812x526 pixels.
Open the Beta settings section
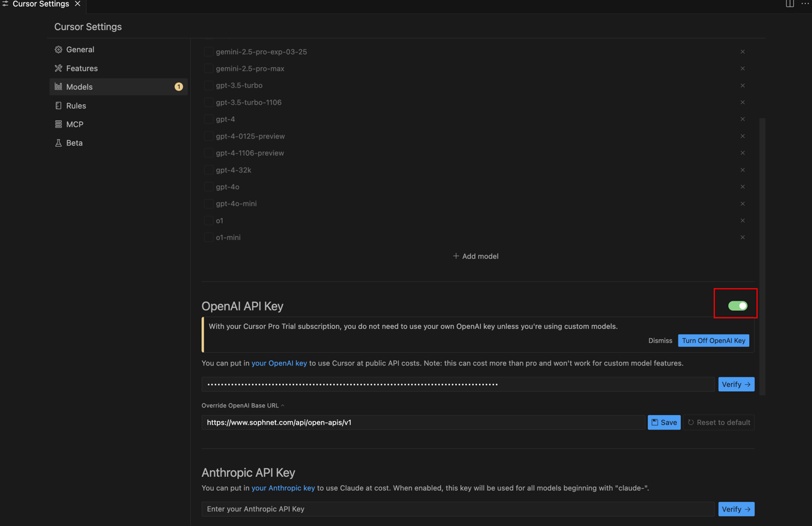119,143
